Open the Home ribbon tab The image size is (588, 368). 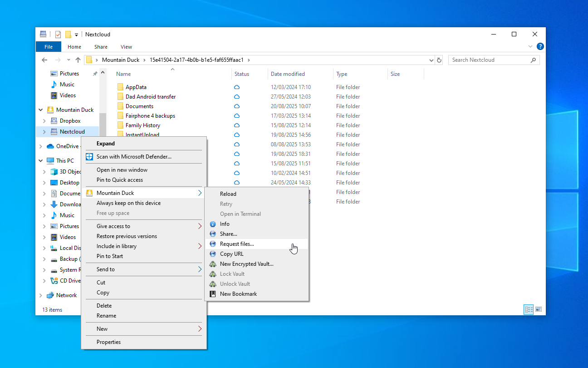point(74,47)
